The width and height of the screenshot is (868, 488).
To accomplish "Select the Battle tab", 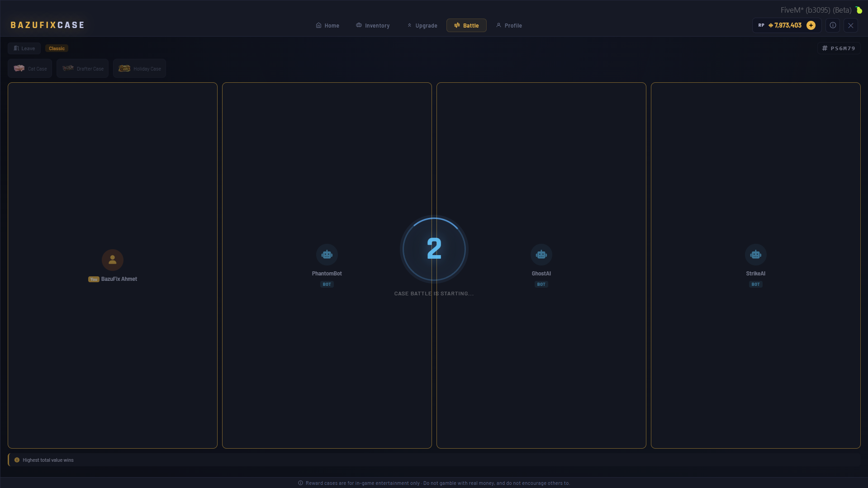I will point(466,25).
